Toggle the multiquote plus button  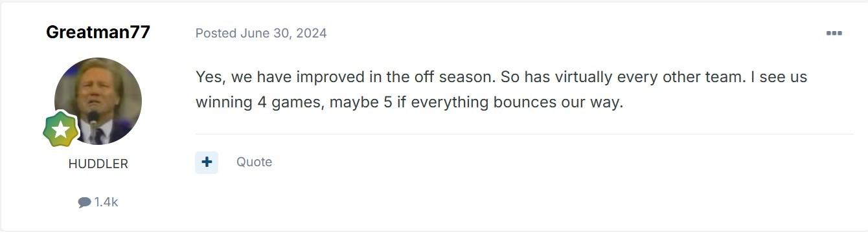click(x=207, y=162)
